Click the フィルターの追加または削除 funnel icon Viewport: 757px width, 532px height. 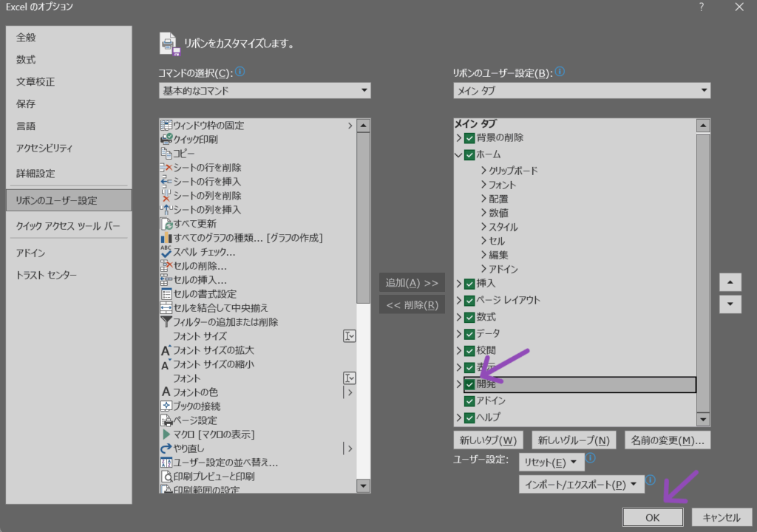(166, 322)
